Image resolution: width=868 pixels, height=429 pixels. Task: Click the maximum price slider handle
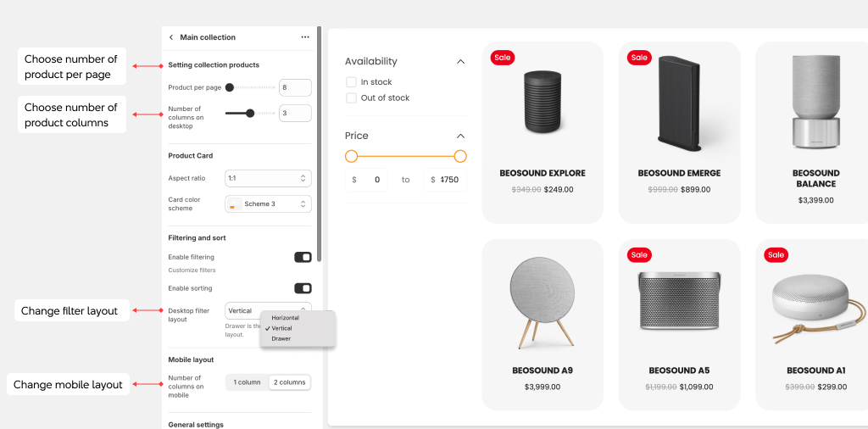pyautogui.click(x=460, y=157)
